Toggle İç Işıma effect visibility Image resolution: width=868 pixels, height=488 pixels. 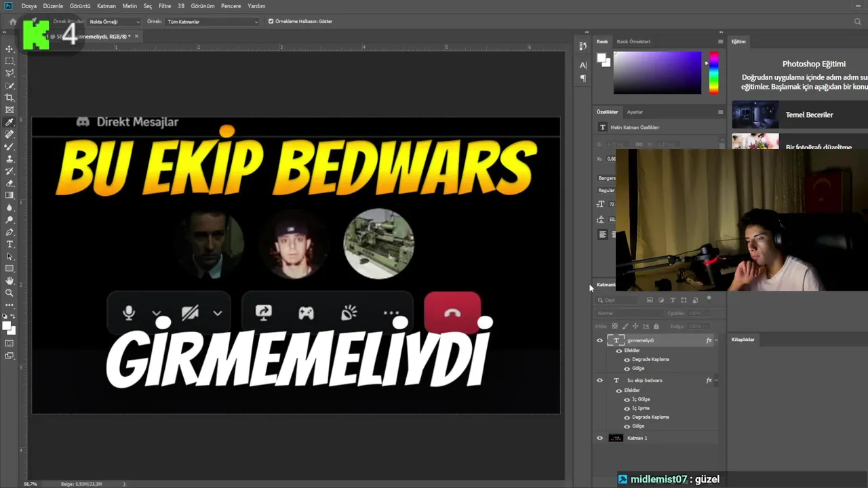pos(627,408)
